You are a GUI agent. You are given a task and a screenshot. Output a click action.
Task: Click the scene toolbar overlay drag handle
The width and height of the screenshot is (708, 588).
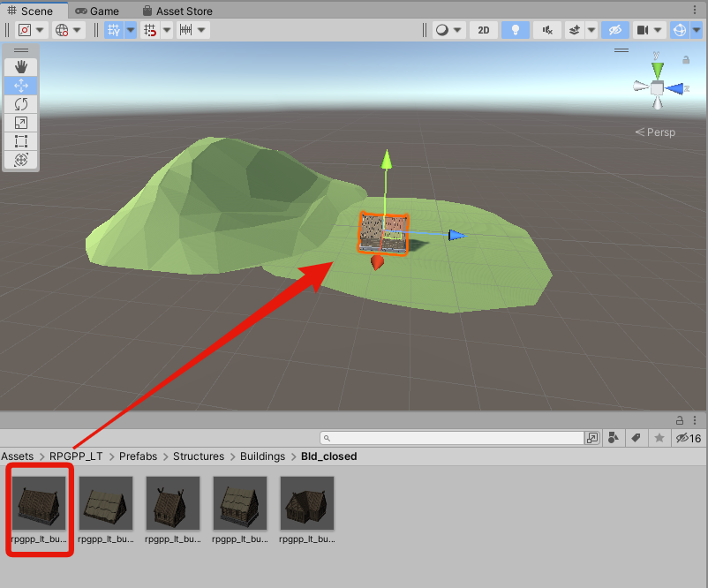pos(21,50)
